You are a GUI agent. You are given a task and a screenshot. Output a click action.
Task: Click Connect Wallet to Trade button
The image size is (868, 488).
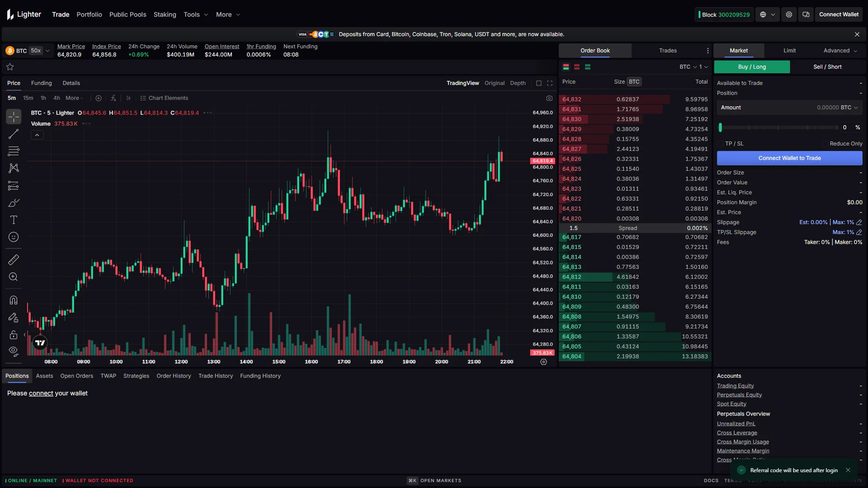[789, 158]
